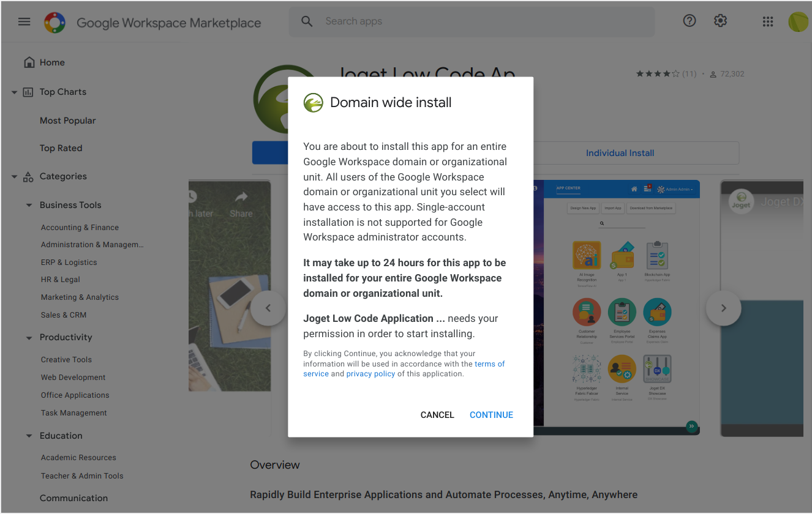This screenshot has width=812, height=514.
Task: Click Continue to start installing
Action: [x=492, y=415]
